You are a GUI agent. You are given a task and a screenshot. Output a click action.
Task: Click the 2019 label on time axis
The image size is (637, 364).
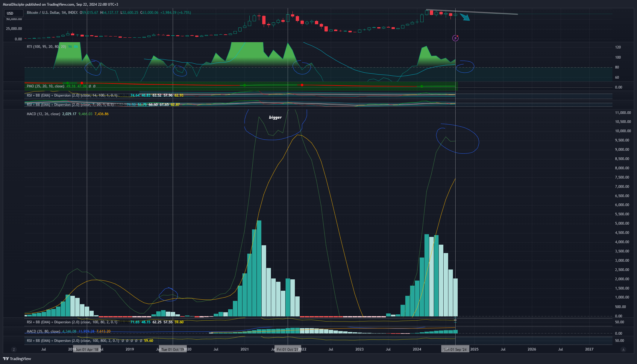click(x=130, y=349)
